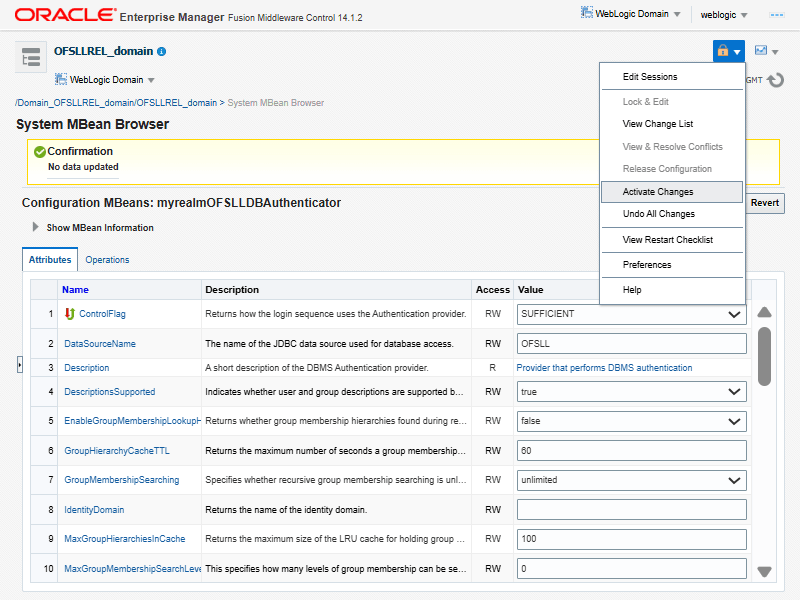Open the GroupMembershipSearching unlimited dropdown

pos(631,480)
